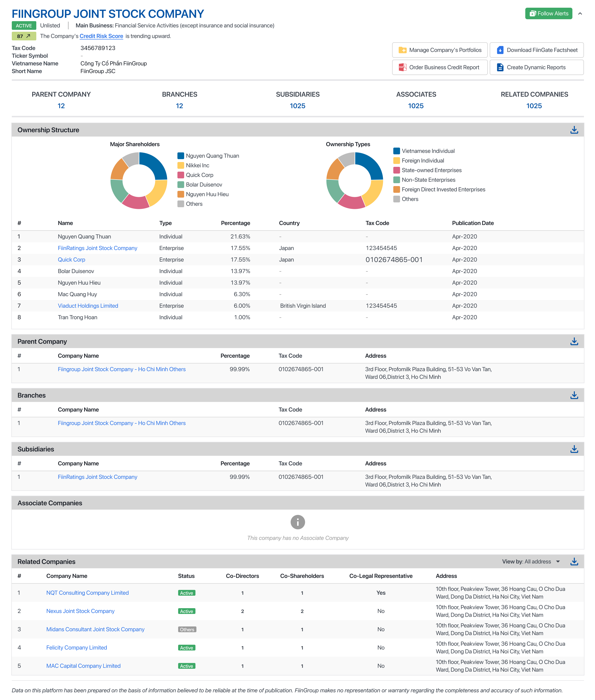Click Follow Alerts button

[548, 13]
